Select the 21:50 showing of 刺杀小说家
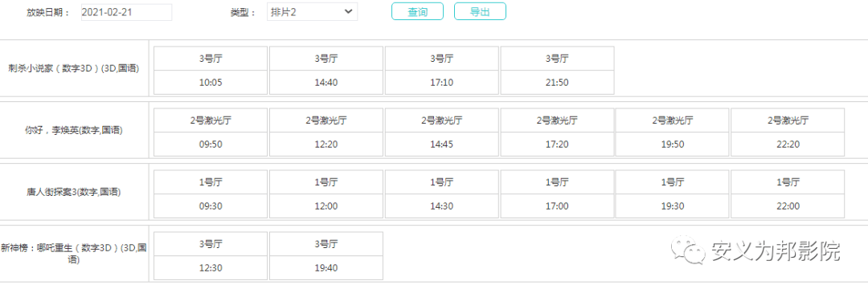 click(x=557, y=70)
